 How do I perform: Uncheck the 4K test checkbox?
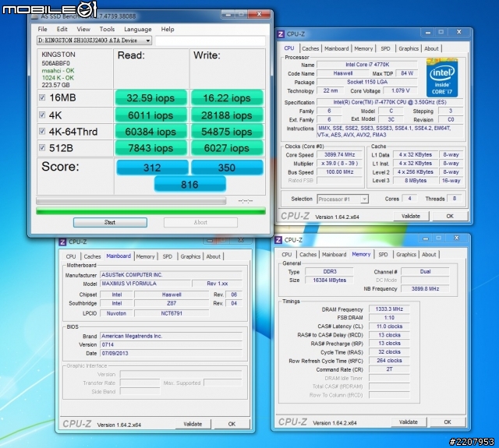pos(42,115)
